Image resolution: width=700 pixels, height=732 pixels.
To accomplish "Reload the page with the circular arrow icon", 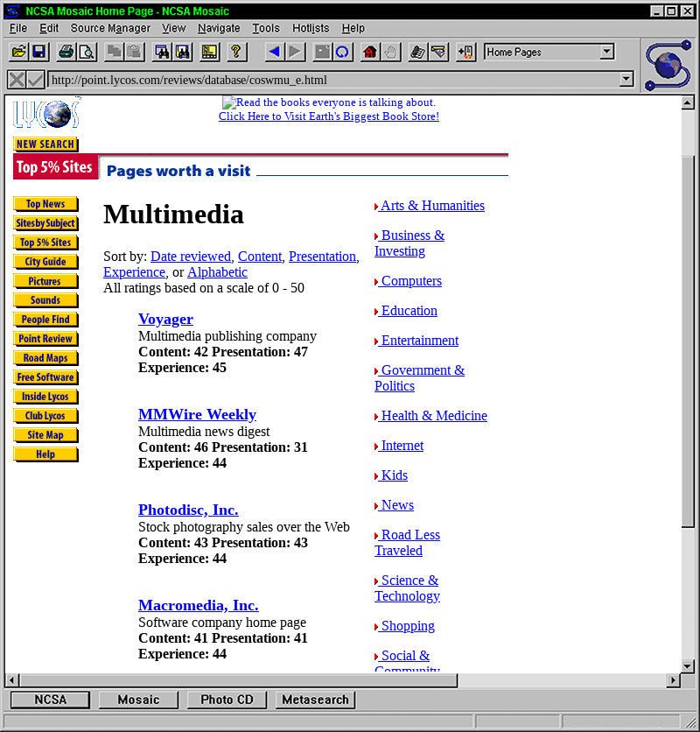I will 342,53.
